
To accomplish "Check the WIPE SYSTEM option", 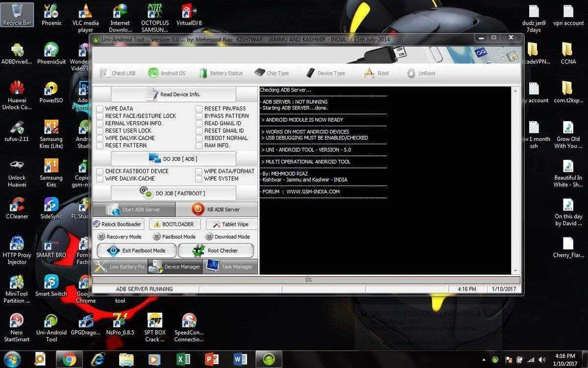I will [x=199, y=179].
